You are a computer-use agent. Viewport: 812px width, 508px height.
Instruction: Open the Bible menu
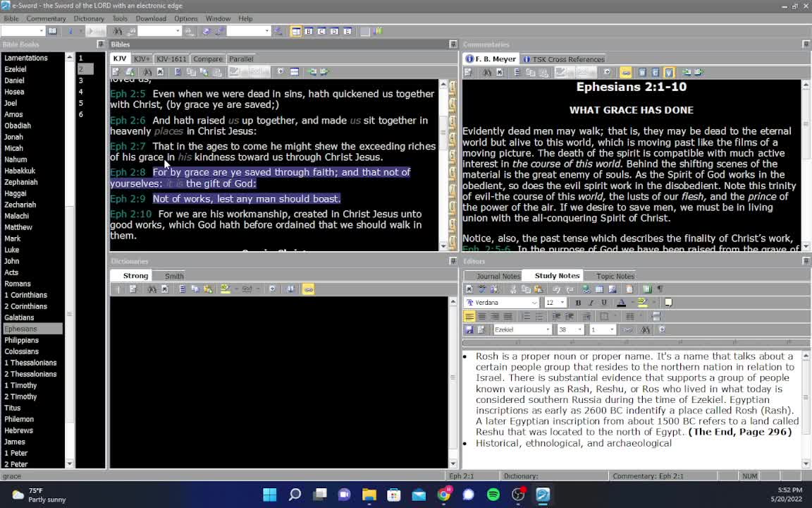coord(11,18)
